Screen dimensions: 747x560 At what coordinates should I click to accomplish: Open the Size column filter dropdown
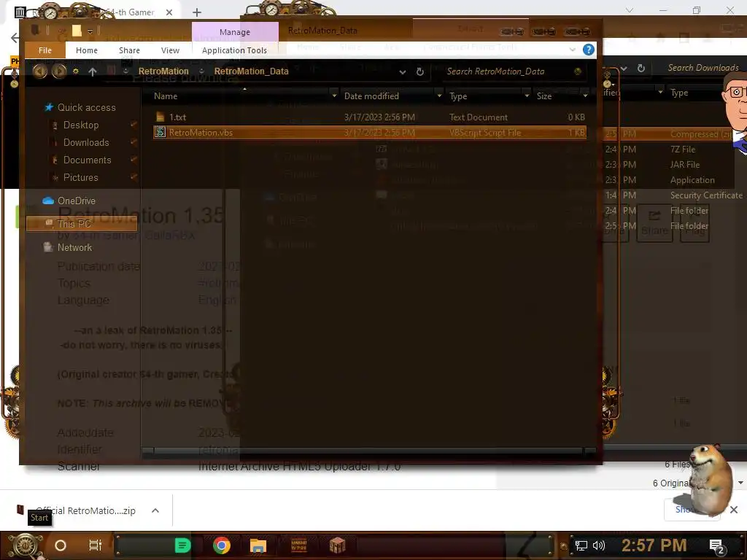(586, 96)
